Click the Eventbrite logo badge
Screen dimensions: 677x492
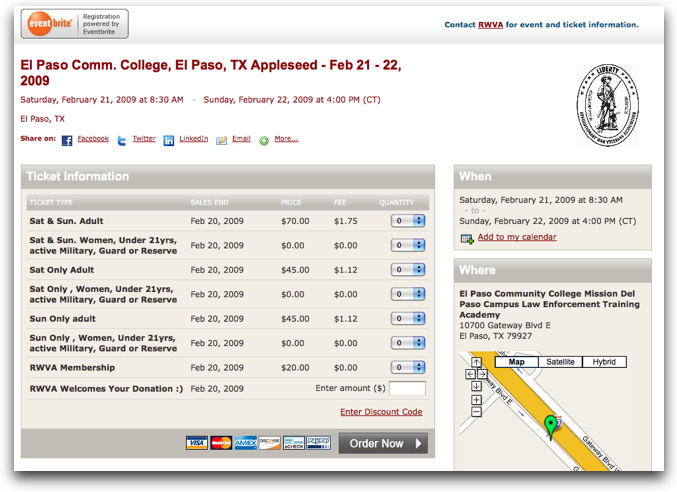coord(74,24)
